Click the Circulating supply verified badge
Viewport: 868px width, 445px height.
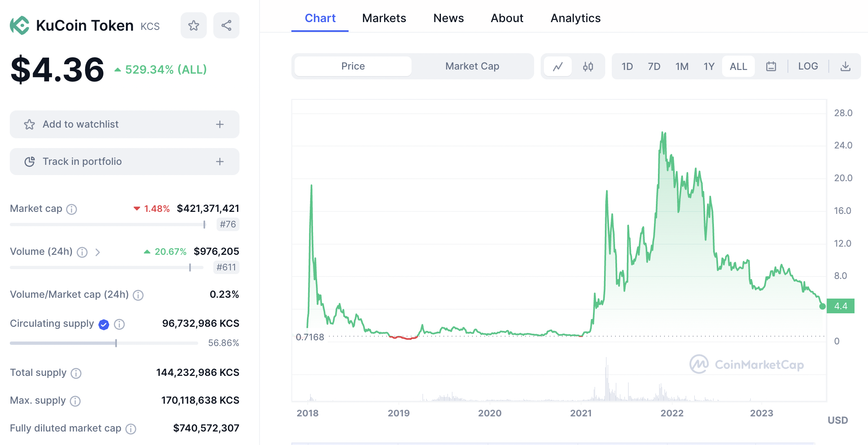[104, 324]
